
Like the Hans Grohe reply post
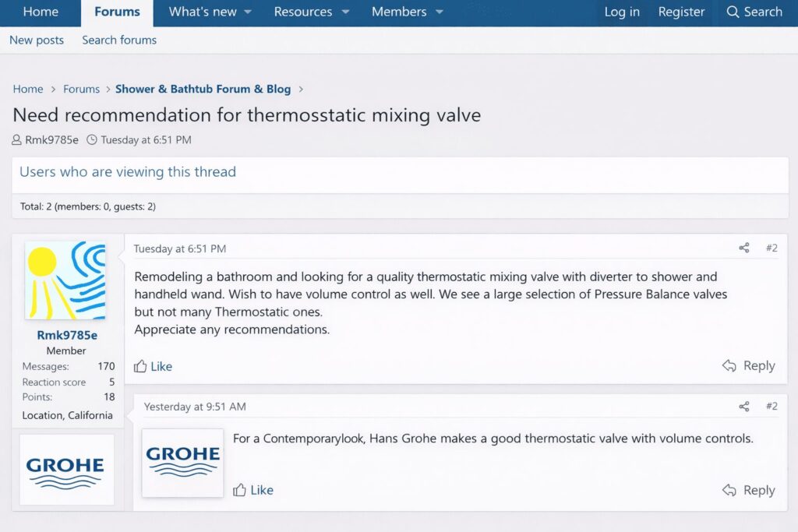(x=252, y=490)
